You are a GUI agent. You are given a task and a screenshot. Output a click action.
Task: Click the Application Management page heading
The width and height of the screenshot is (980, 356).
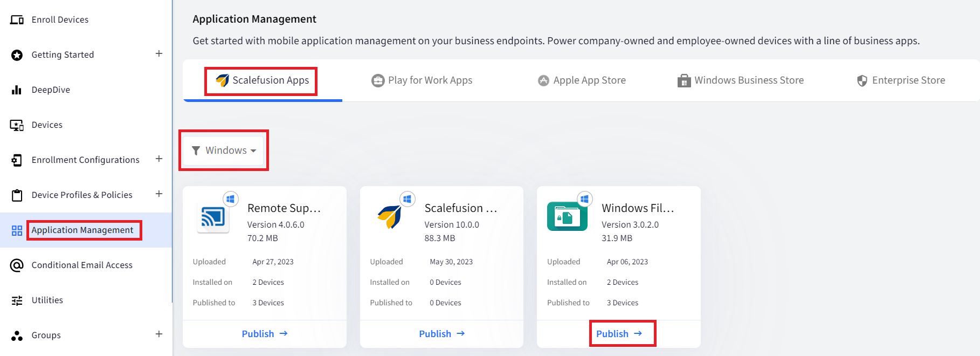pyautogui.click(x=254, y=19)
